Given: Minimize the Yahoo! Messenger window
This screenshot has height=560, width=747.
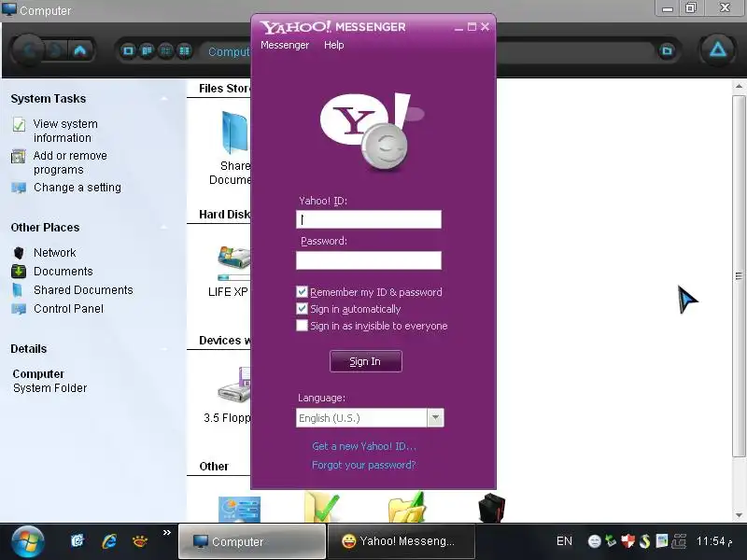Looking at the screenshot, I should (458, 27).
